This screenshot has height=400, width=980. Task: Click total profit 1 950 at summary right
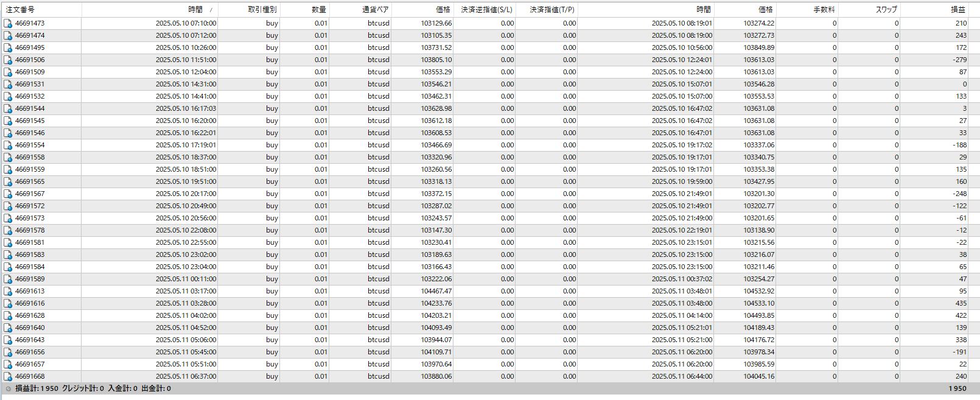click(957, 388)
